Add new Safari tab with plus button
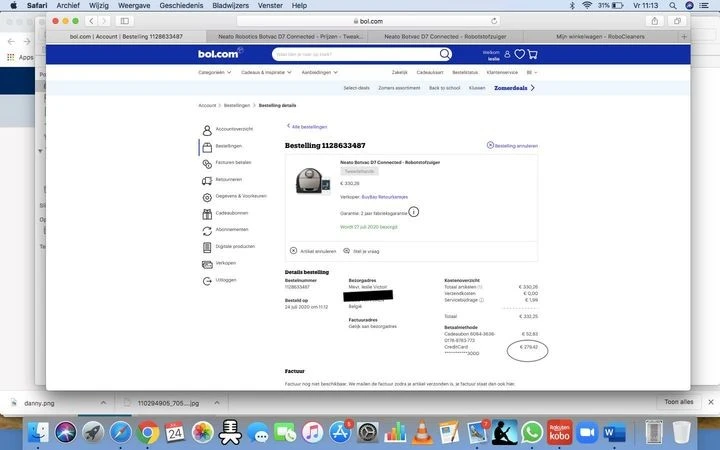The width and height of the screenshot is (720, 450). click(x=684, y=36)
